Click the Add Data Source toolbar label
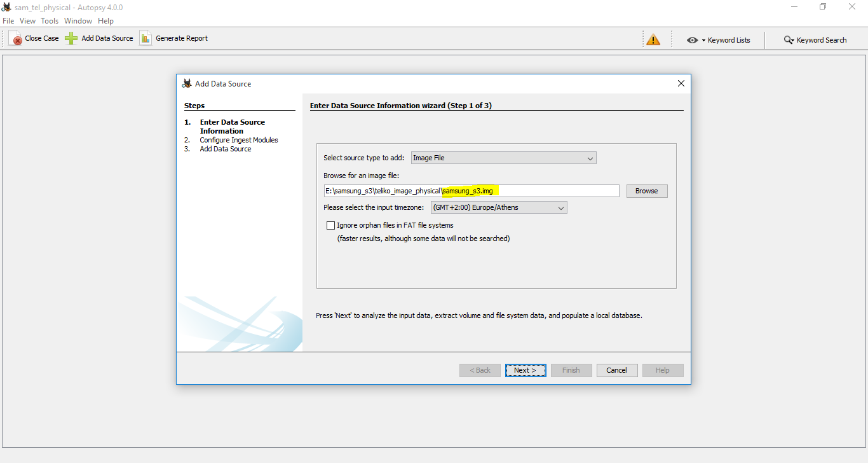 (x=107, y=38)
